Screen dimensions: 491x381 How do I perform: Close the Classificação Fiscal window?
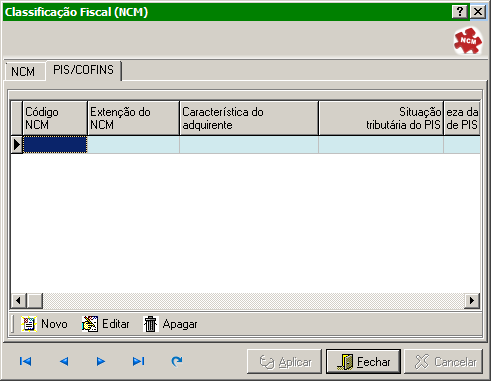point(478,12)
